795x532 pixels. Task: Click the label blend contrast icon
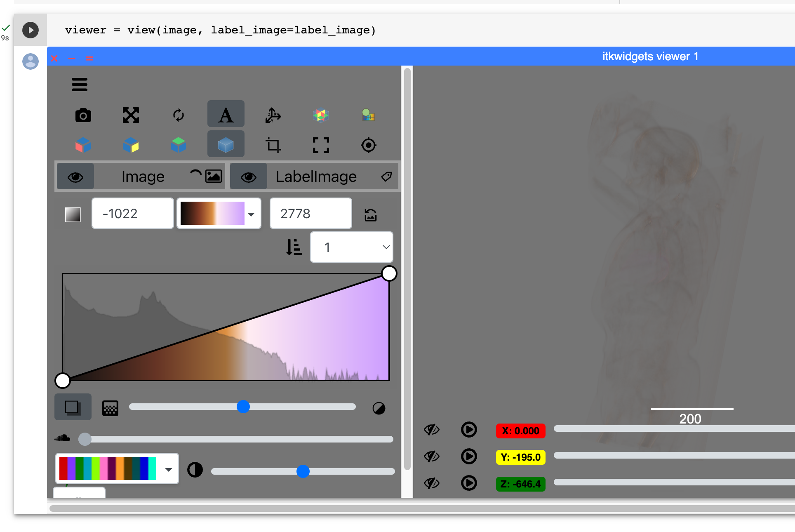(x=195, y=470)
